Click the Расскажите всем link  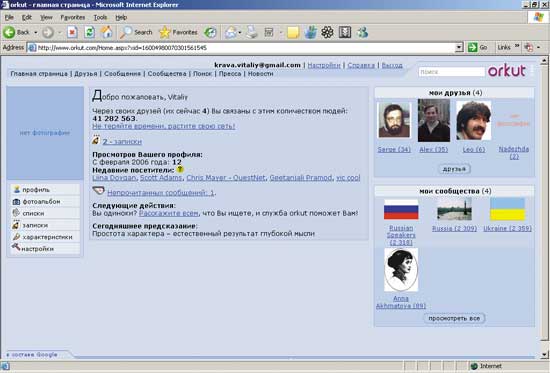point(168,213)
